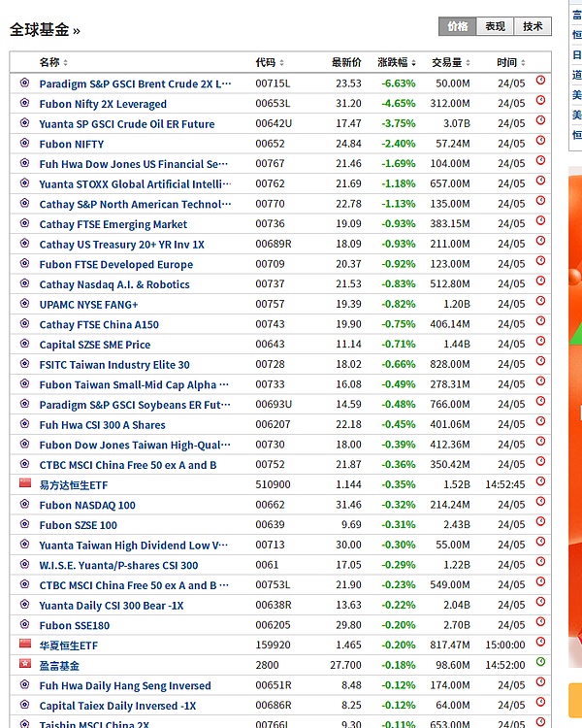
Task: Sort the funds by 涨跌幅 column
Action: [397, 62]
